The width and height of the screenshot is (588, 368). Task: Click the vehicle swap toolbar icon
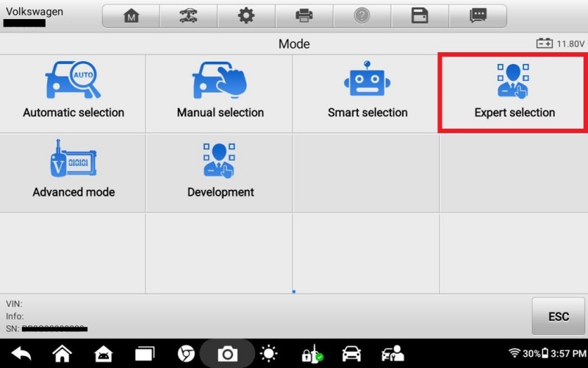[188, 16]
